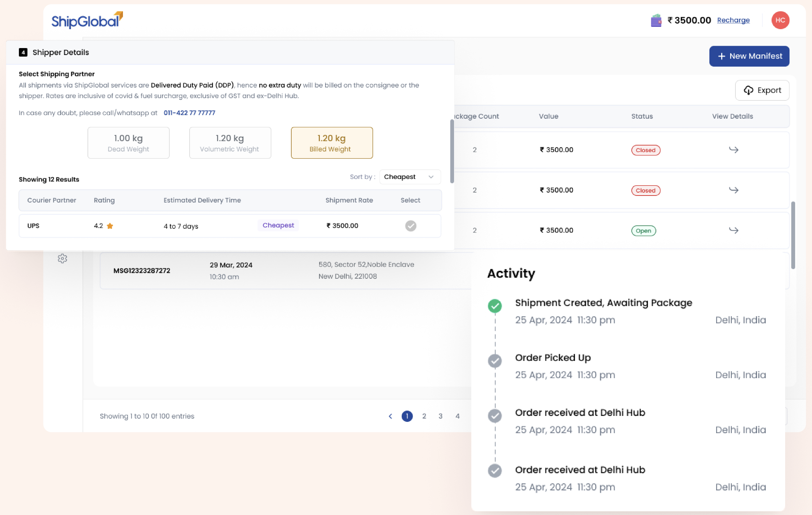The width and height of the screenshot is (812, 515).
Task: Click the green check on Shipment Created activity
Action: pos(495,306)
